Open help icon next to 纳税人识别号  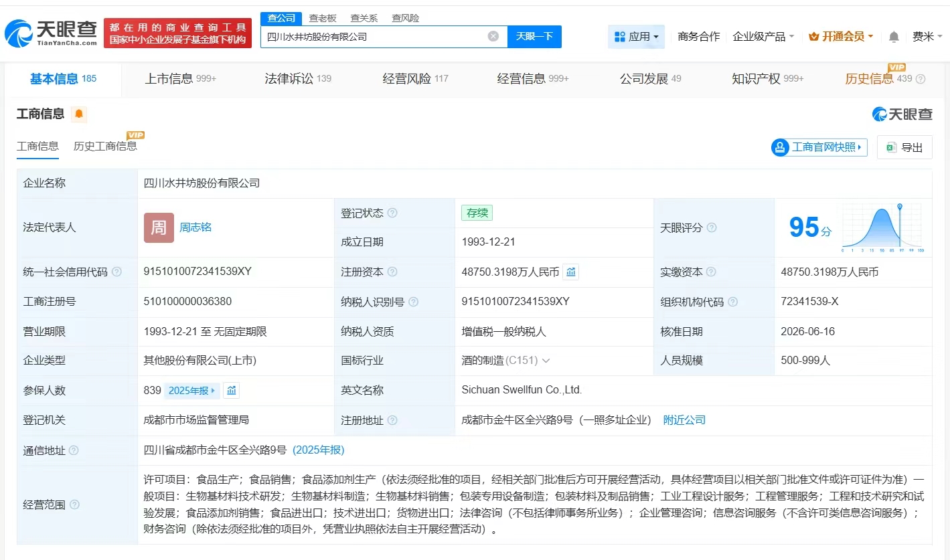(x=414, y=302)
